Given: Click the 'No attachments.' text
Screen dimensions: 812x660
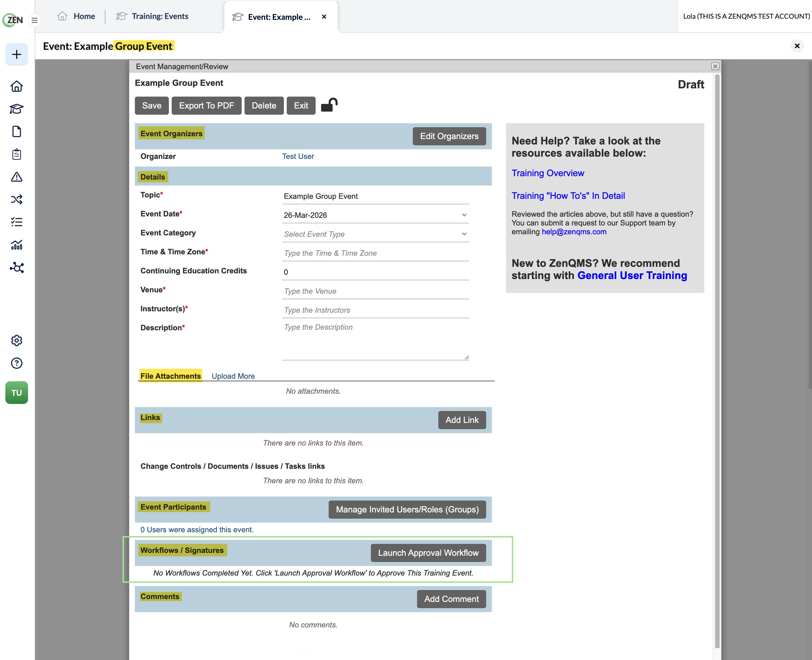Looking at the screenshot, I should coord(313,391).
